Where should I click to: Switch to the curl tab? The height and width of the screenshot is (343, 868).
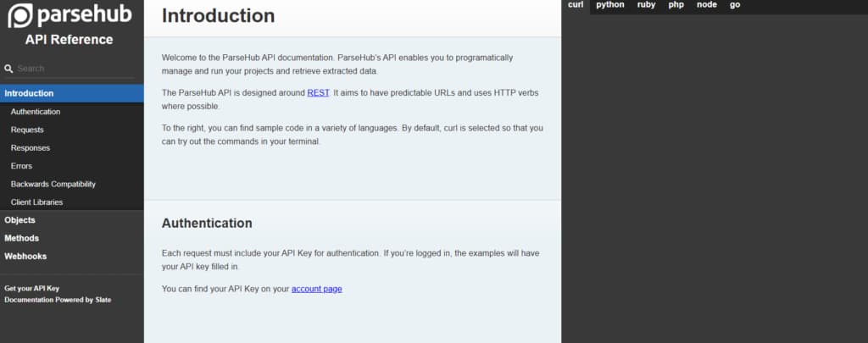click(576, 5)
